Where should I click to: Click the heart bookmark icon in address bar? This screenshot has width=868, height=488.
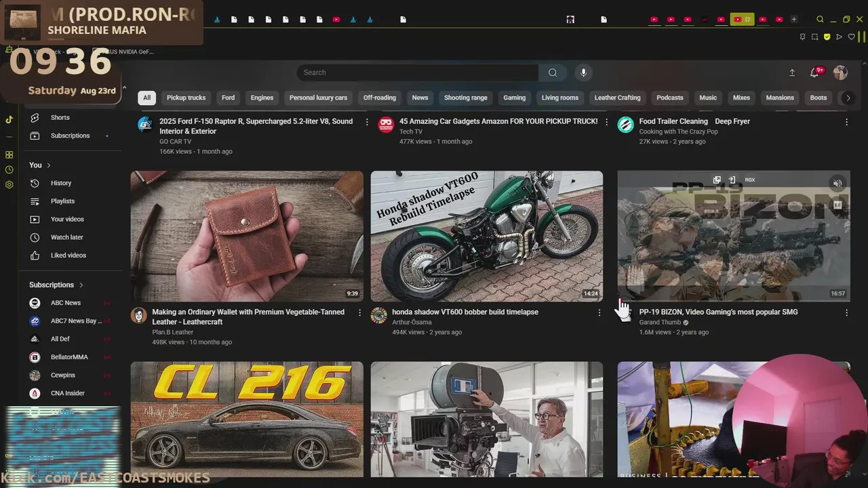tap(851, 37)
